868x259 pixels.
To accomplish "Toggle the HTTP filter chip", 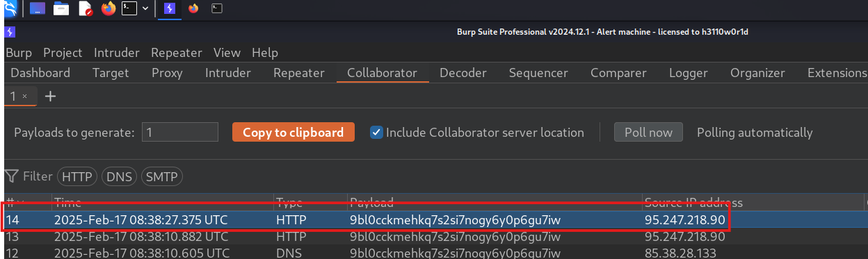I will click(77, 177).
